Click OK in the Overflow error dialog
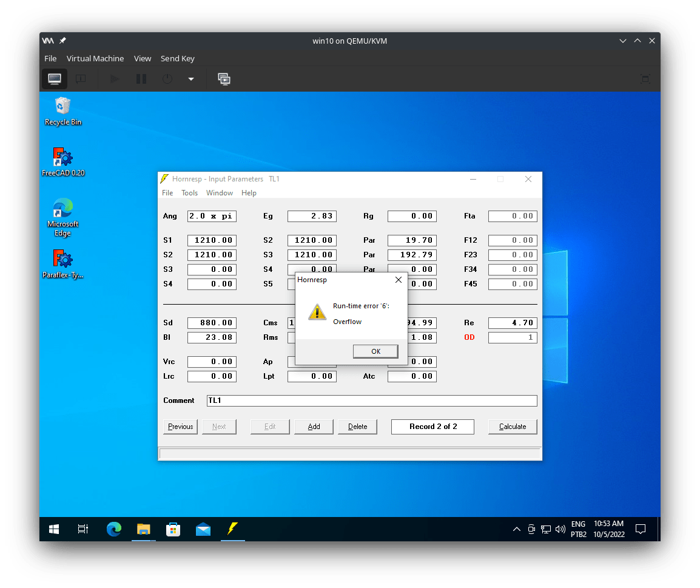700x588 pixels. pos(375,351)
